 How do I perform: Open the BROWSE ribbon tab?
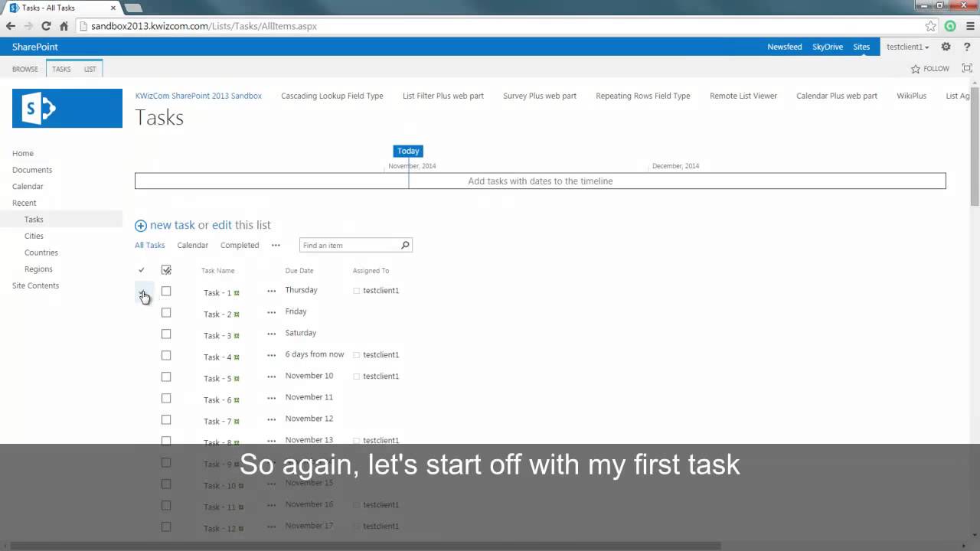click(x=24, y=69)
